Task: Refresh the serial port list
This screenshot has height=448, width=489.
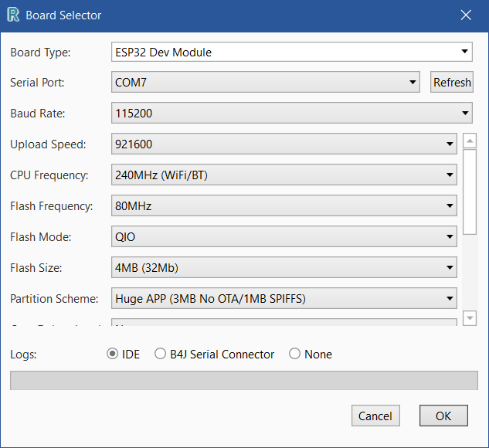Action: tap(452, 83)
